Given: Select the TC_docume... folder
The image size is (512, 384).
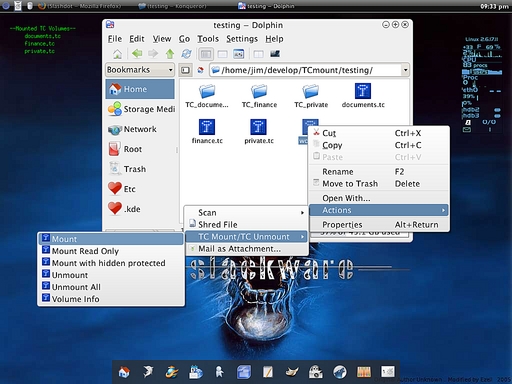Looking at the screenshot, I should (207, 96).
